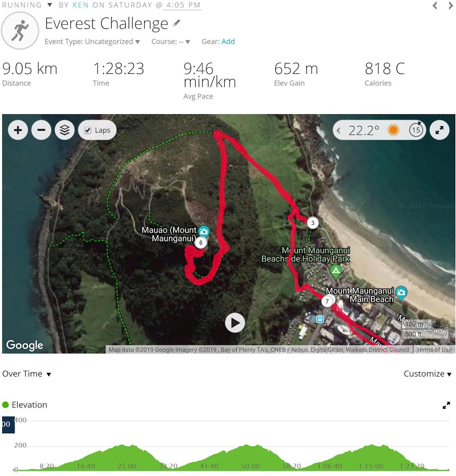The height and width of the screenshot is (476, 456).
Task: Open the Over Time menu
Action: pos(27,374)
